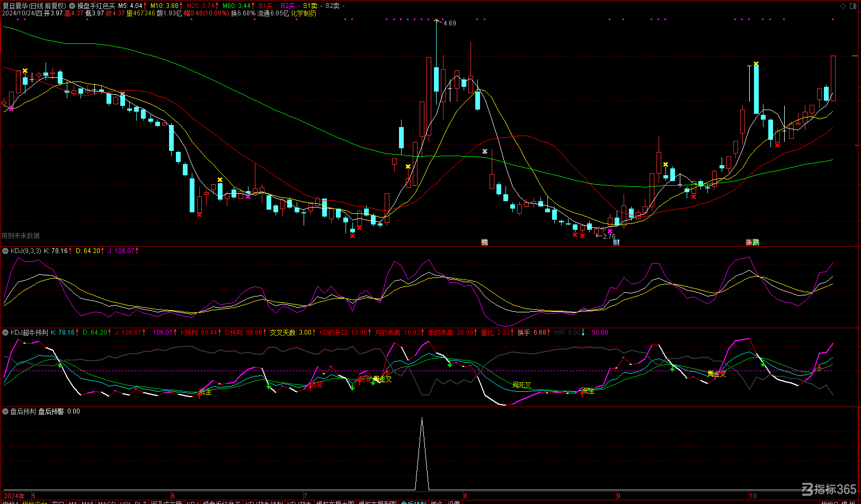Click the 量比: 2.32 value
The width and height of the screenshot is (861, 504).
click(495, 332)
